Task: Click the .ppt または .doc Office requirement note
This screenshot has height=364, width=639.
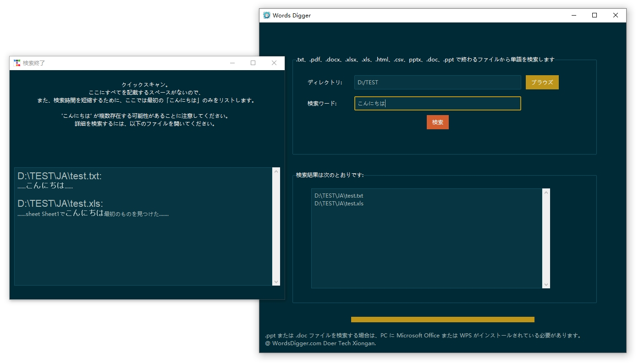Action: [x=424, y=336]
